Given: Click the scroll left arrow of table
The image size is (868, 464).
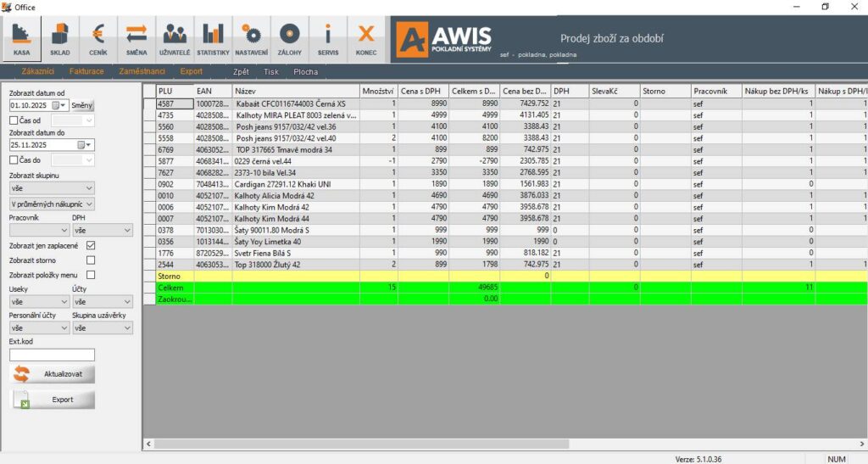Looking at the screenshot, I should [148, 444].
